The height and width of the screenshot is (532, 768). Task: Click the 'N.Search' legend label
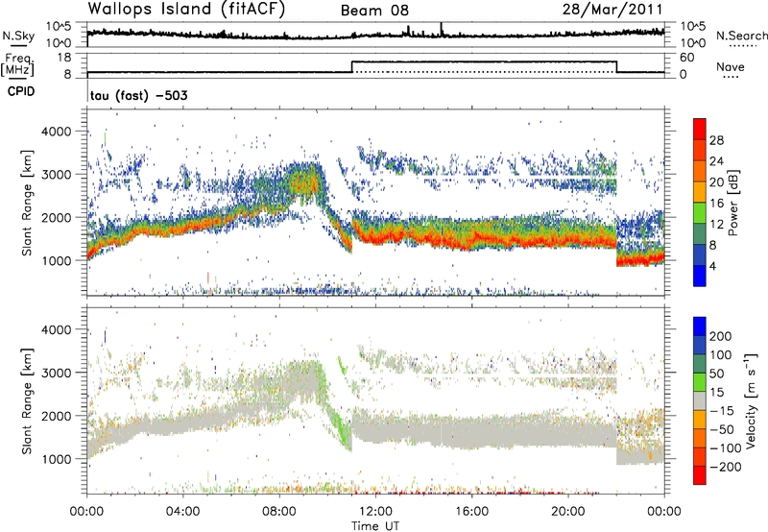[x=741, y=36]
